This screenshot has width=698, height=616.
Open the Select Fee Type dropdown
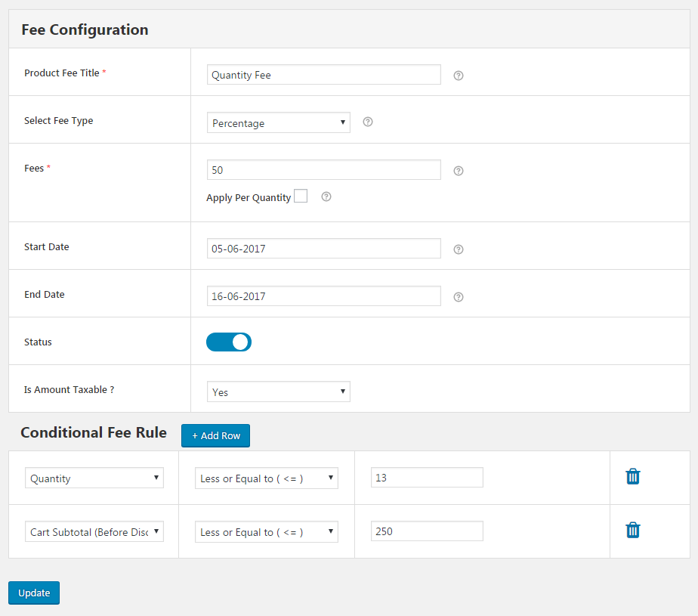pos(278,122)
